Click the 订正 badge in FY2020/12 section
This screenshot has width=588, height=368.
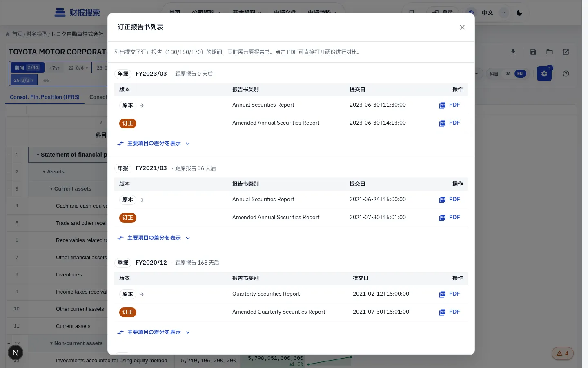tap(128, 312)
